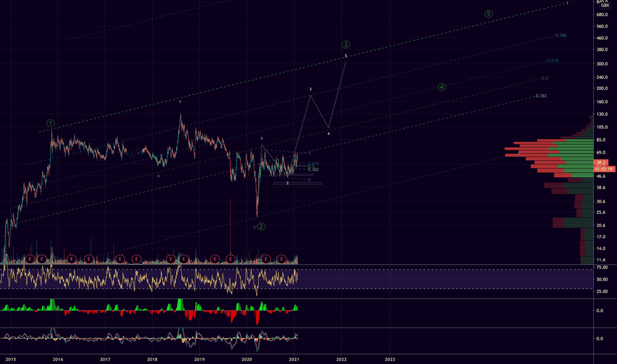Click the 105.0 price scale value
The width and height of the screenshot is (617, 364).
point(602,127)
